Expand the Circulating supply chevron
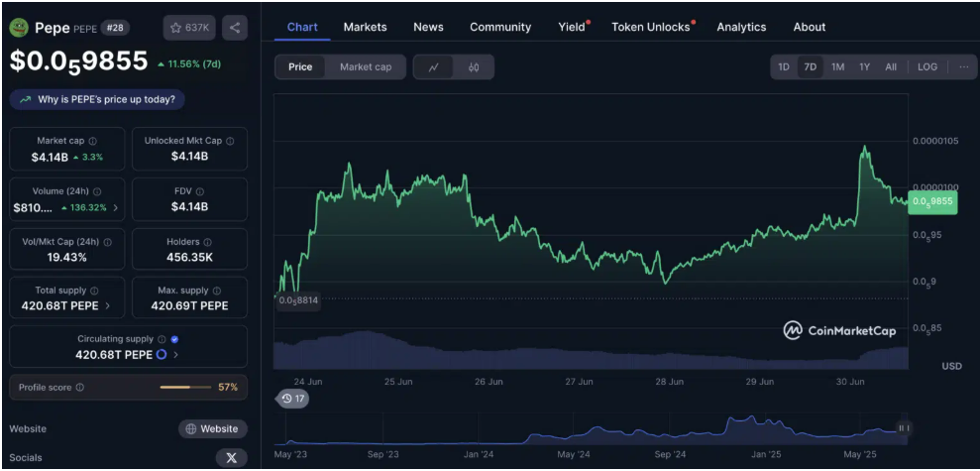 point(175,355)
